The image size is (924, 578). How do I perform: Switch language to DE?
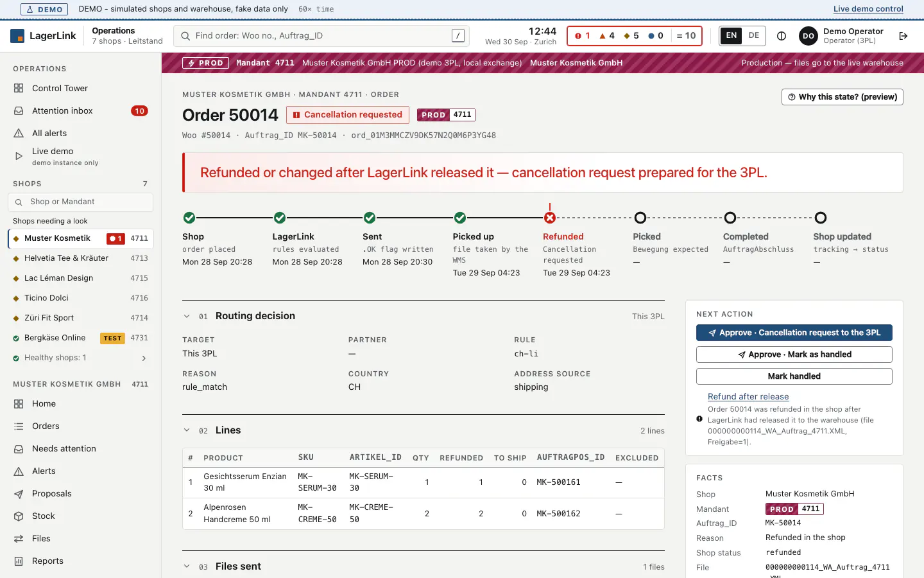click(x=754, y=35)
